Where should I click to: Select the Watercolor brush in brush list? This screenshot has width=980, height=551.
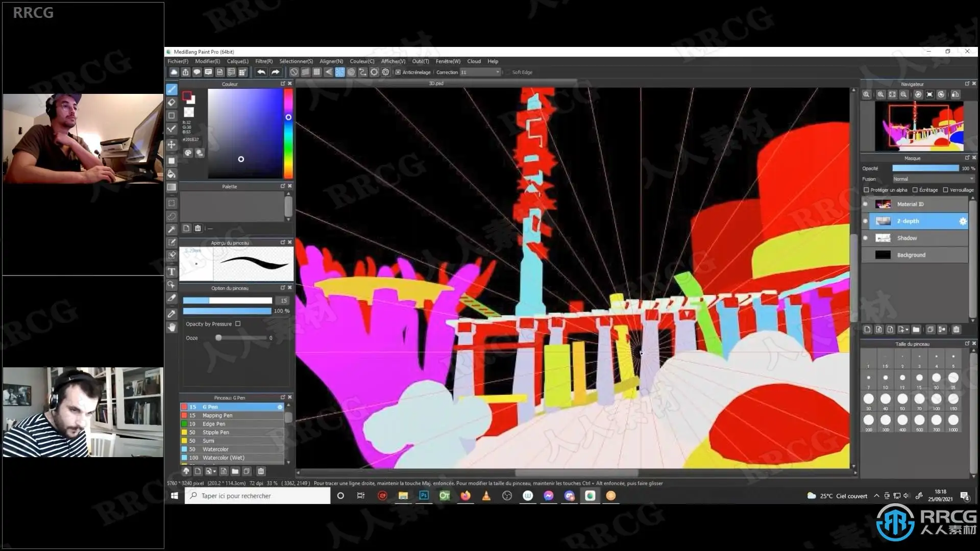[215, 449]
